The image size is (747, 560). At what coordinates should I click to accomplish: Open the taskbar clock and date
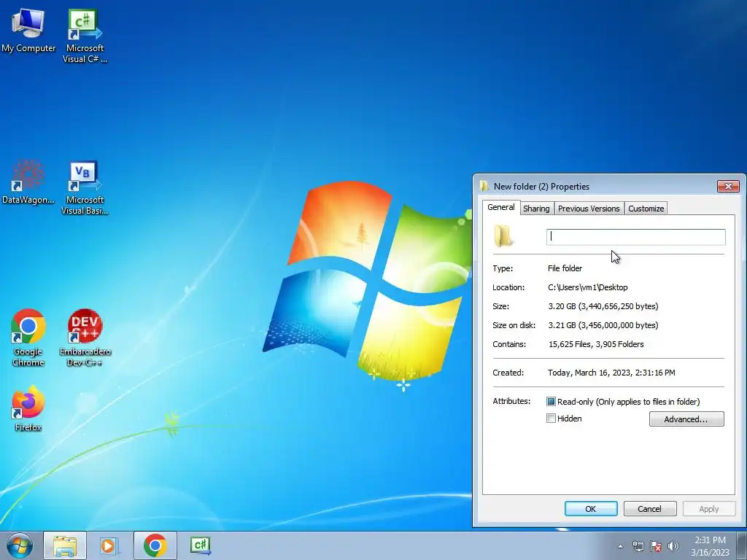point(710,546)
